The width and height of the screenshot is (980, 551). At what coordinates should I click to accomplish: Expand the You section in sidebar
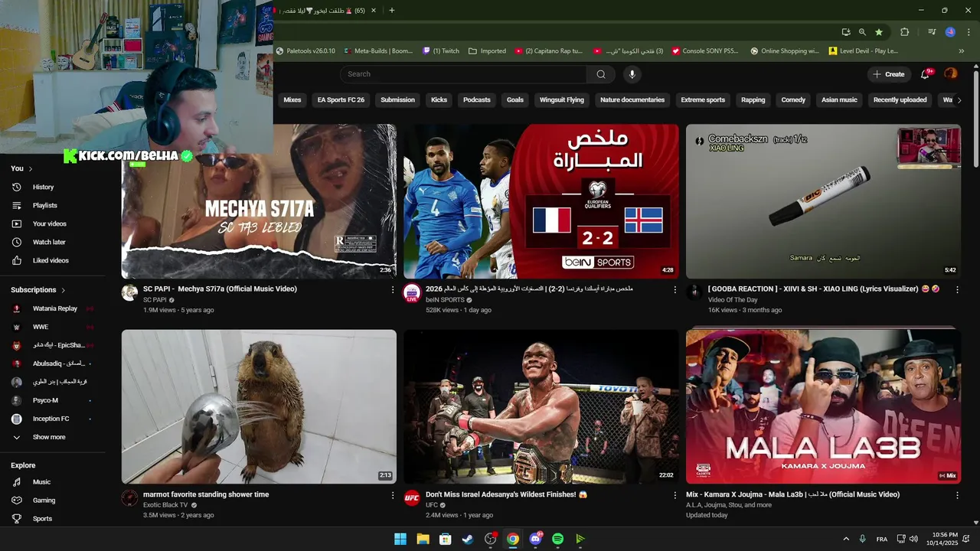pos(29,168)
